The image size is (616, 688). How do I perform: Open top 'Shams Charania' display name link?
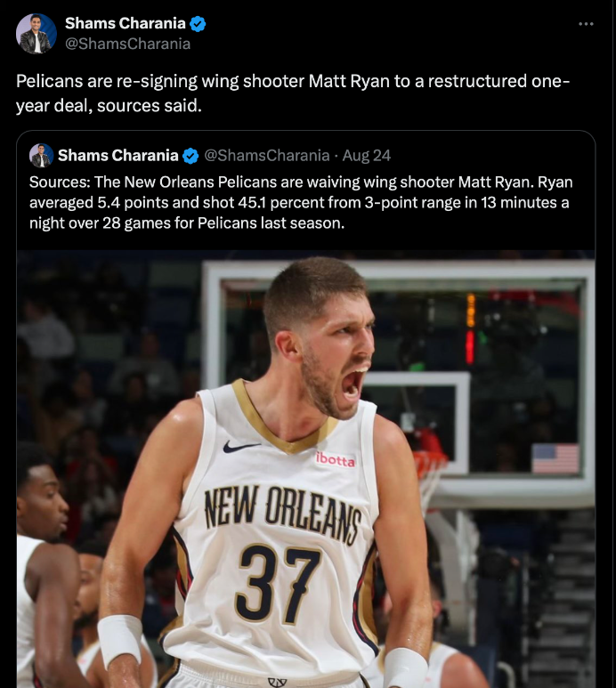(x=125, y=23)
